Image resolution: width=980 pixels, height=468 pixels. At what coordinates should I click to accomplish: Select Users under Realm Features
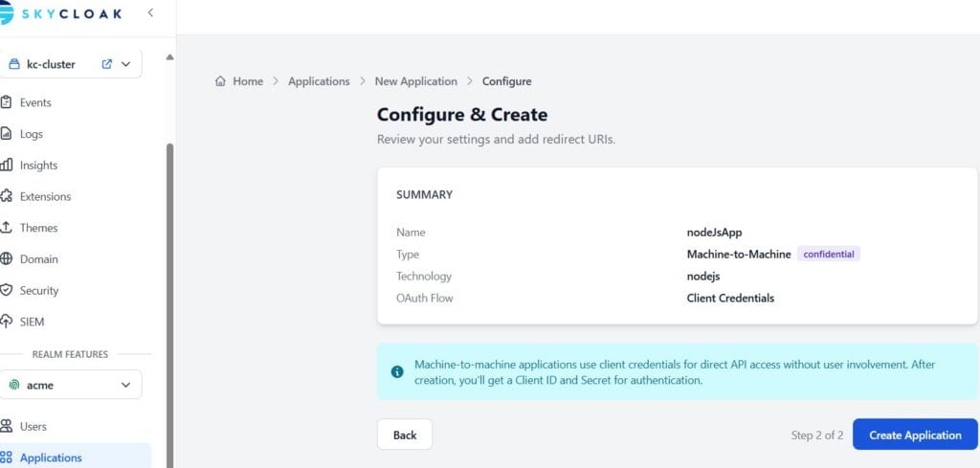33,426
